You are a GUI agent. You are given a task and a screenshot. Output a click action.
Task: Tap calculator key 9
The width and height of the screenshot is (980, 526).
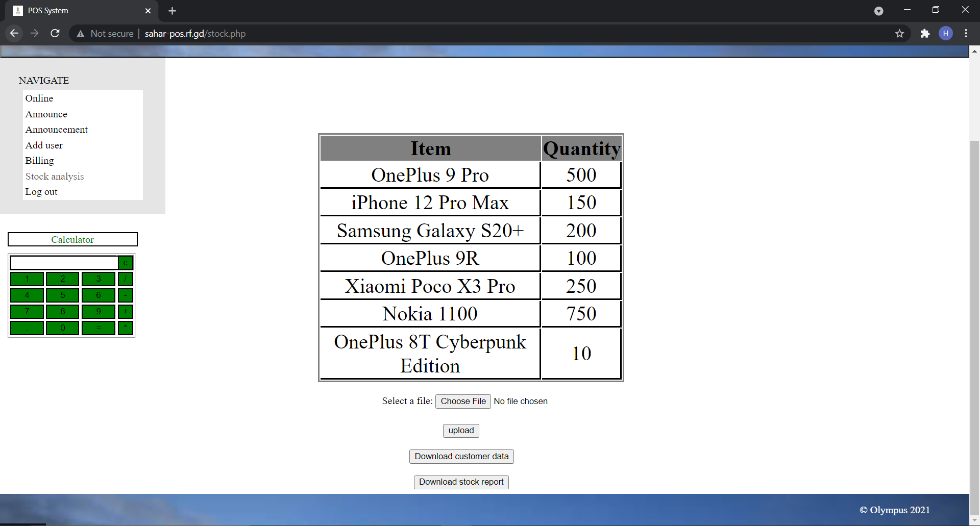[99, 312]
